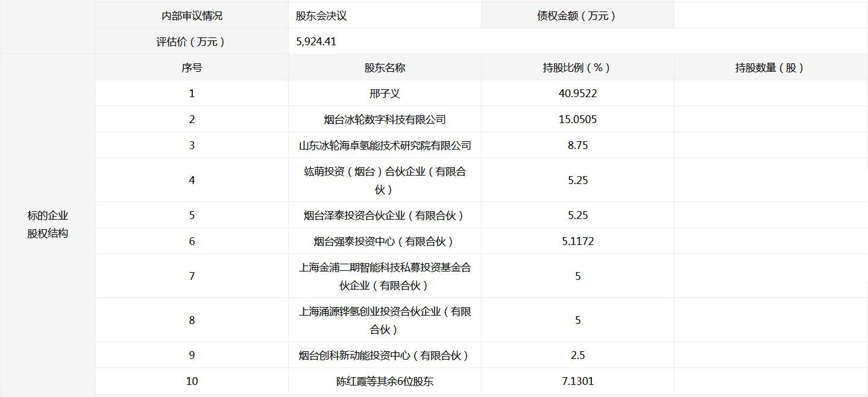This screenshot has height=397, width=868.
Task: Select 竑萌投资（烟台）合伙企业 shareholder name
Action: pos(385,180)
